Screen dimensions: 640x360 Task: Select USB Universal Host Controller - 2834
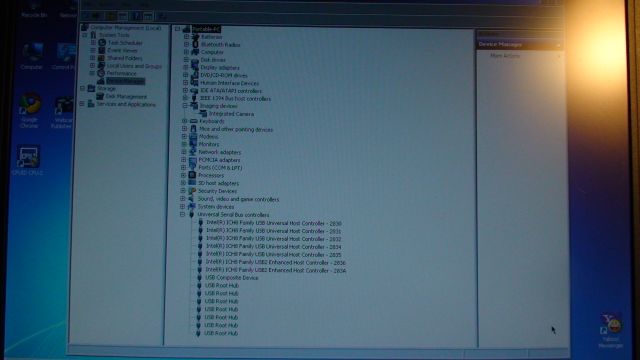(x=273, y=247)
